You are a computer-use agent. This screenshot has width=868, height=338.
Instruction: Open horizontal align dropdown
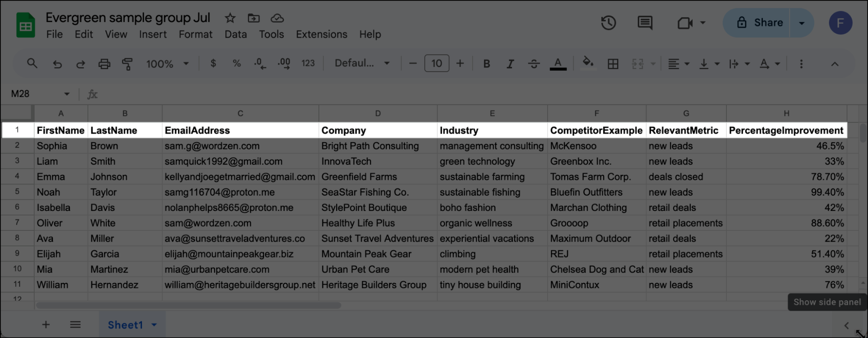tap(678, 64)
